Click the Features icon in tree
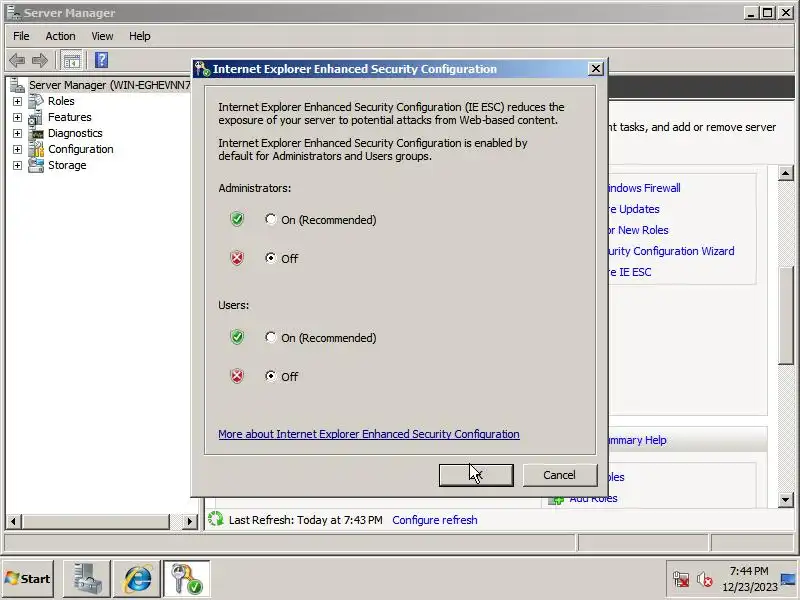The height and width of the screenshot is (600, 800). click(x=36, y=117)
